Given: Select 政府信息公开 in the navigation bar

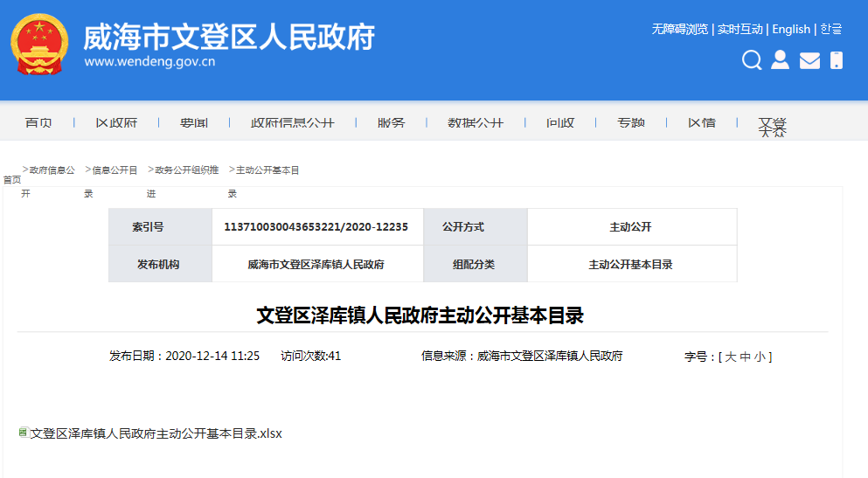Looking at the screenshot, I should 293,123.
